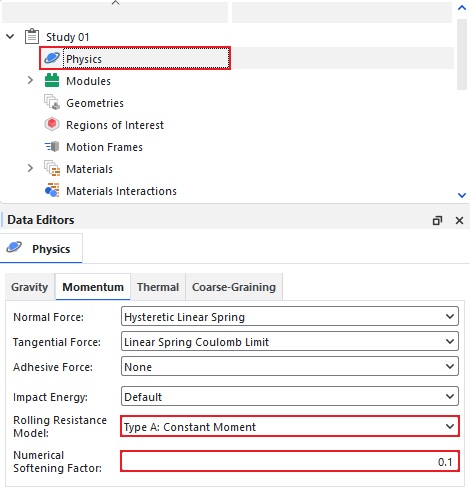Viewport: 470px width, 498px height.
Task: Click the Materials Interactions icon
Action: point(52,190)
